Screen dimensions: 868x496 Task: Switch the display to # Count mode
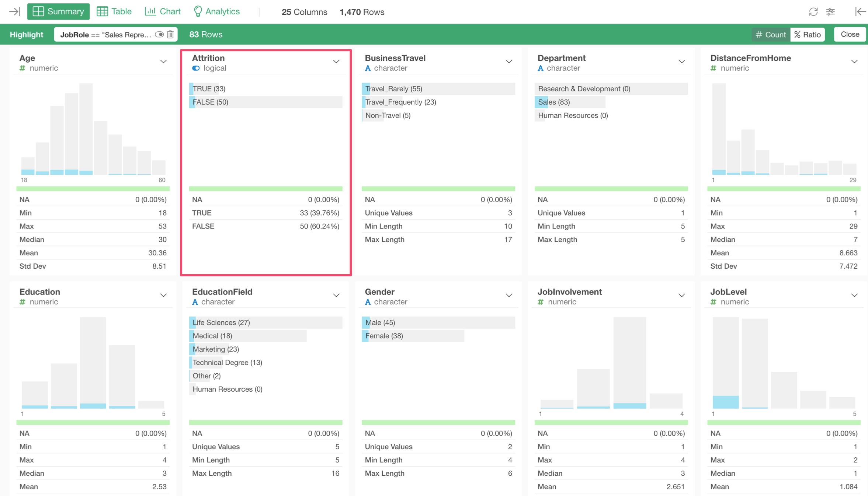771,34
